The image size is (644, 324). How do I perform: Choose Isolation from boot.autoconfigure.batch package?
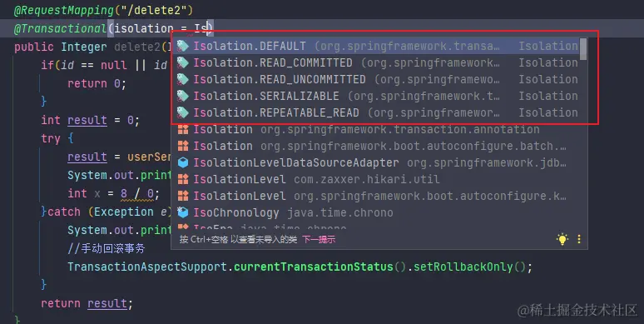point(380,146)
